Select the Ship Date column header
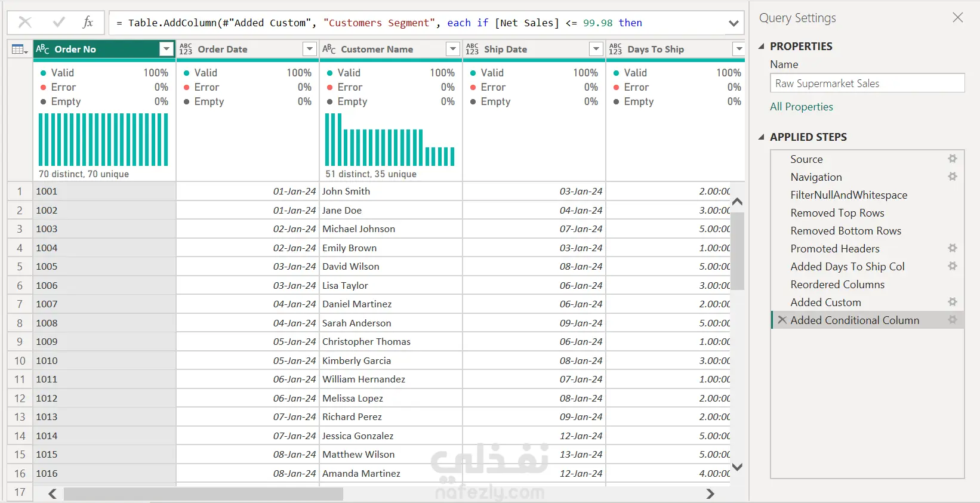Screen dimensions: 980x503 [x=534, y=49]
